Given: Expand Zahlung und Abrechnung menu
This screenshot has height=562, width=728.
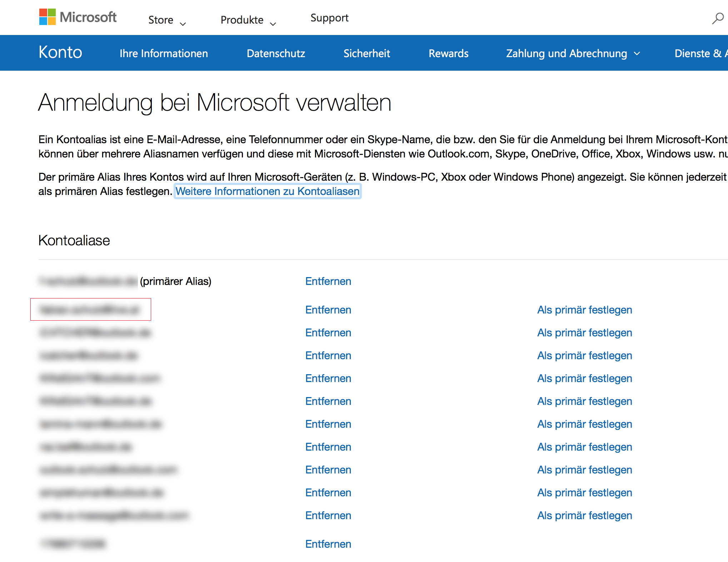Looking at the screenshot, I should coord(573,53).
